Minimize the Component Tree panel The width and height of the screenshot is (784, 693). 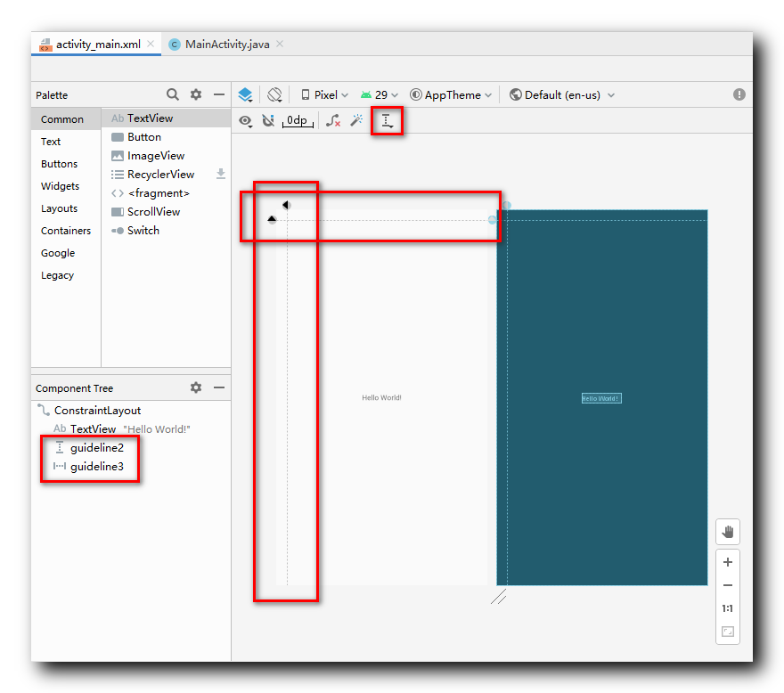click(219, 387)
